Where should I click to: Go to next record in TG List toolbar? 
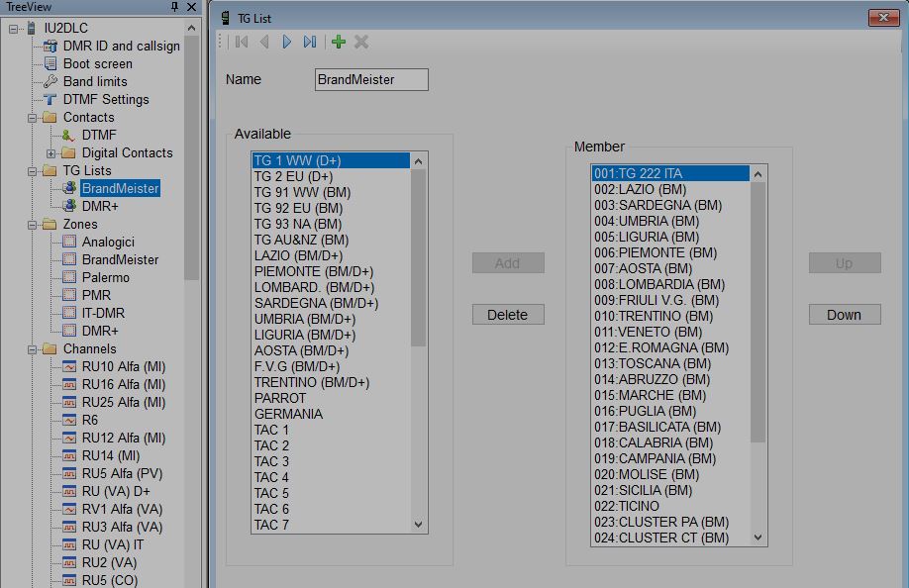(286, 42)
